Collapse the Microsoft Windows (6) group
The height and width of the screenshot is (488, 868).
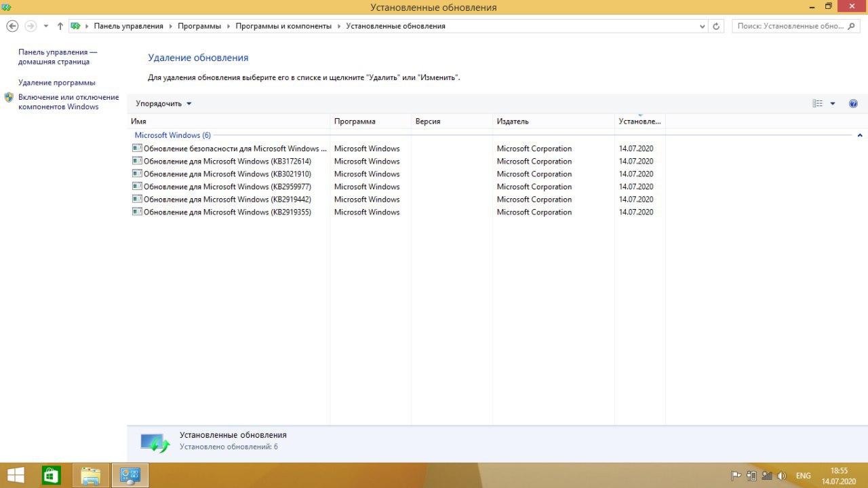[x=860, y=135]
